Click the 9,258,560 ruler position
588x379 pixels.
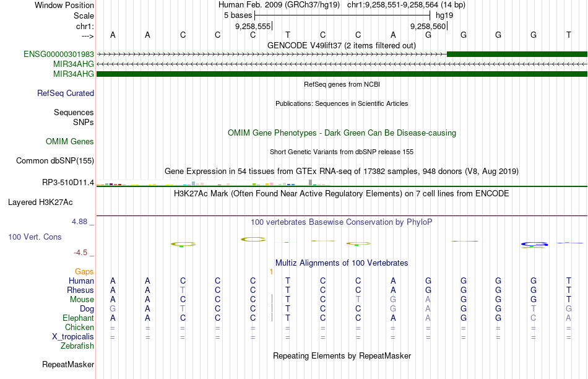[x=428, y=26]
